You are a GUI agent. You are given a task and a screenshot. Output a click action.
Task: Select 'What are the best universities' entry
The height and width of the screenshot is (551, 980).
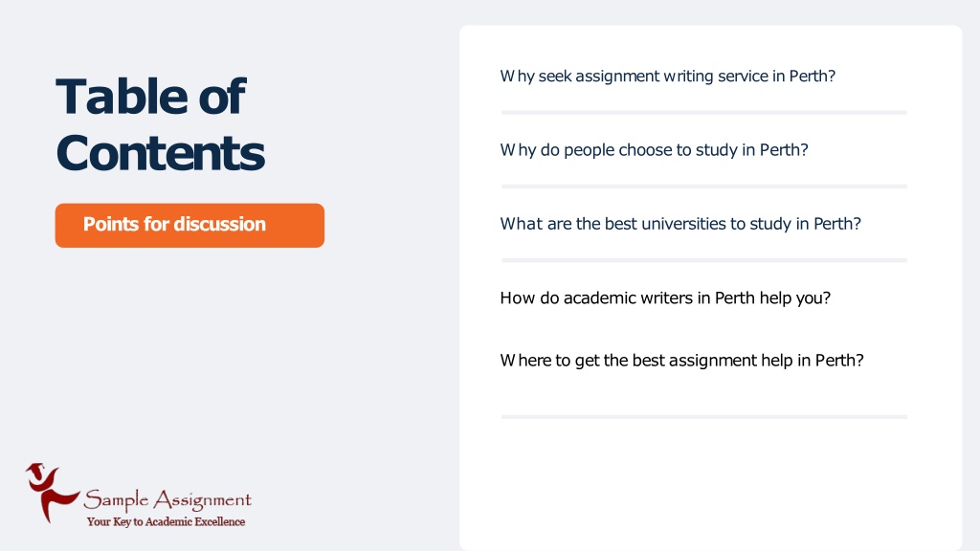680,224
